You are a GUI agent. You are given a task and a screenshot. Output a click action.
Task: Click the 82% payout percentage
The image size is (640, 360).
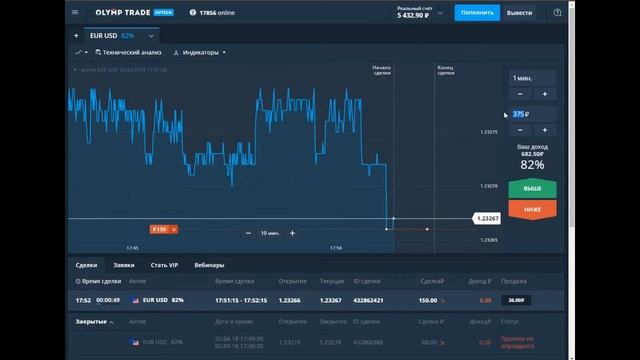point(532,165)
